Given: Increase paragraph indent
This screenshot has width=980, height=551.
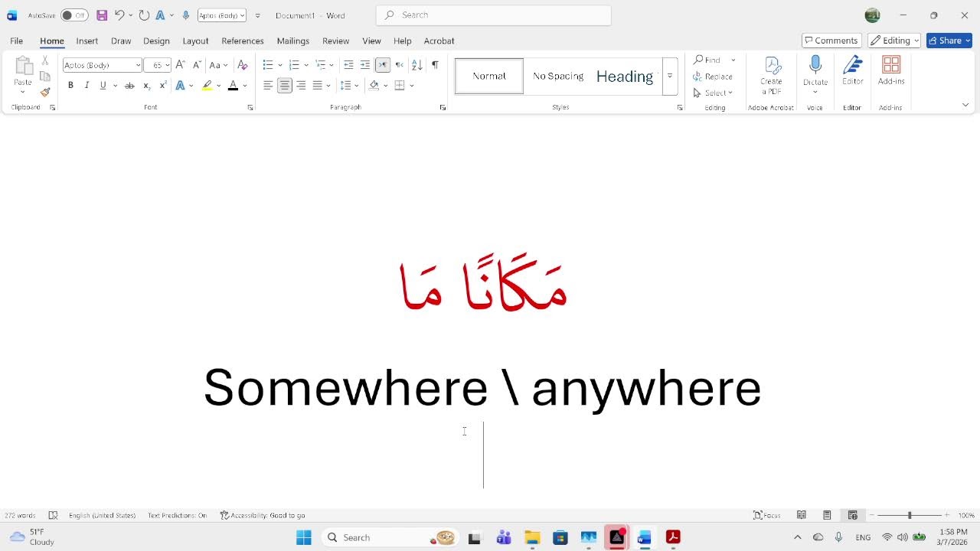Looking at the screenshot, I should click(x=365, y=65).
